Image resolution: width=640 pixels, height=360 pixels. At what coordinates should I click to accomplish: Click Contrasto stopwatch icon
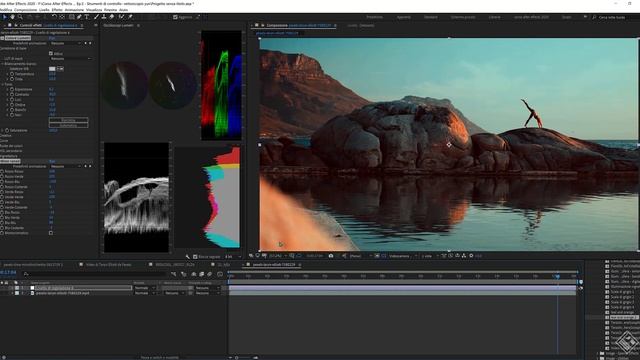(12, 94)
